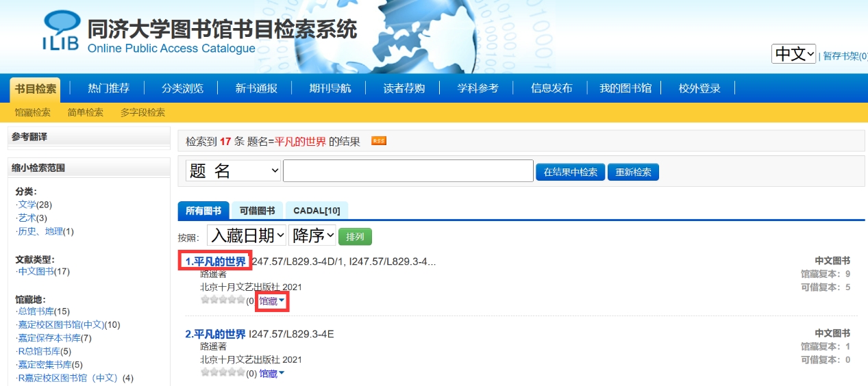Image resolution: width=868 pixels, height=386 pixels.
Task: Open the 热门推荐 menu
Action: coord(108,88)
